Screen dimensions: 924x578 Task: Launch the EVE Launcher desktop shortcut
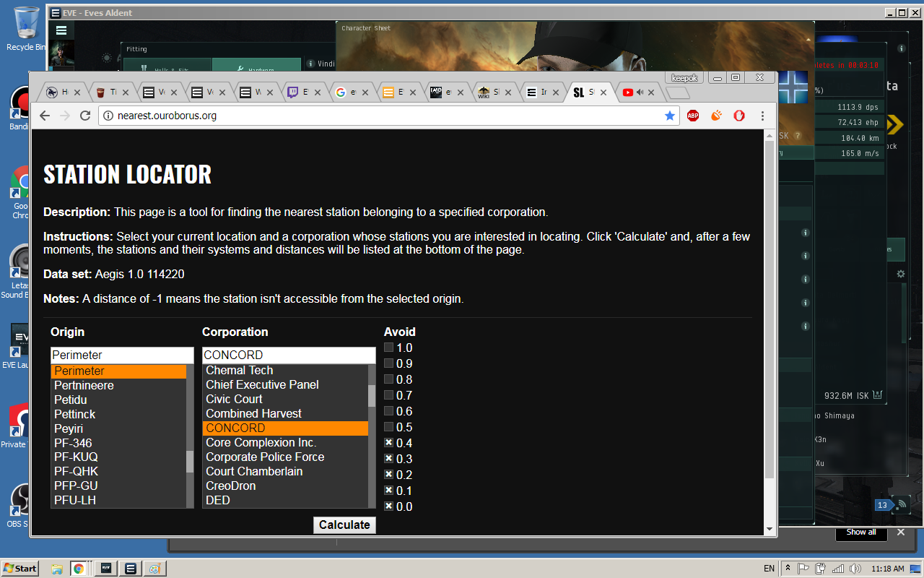pos(19,347)
